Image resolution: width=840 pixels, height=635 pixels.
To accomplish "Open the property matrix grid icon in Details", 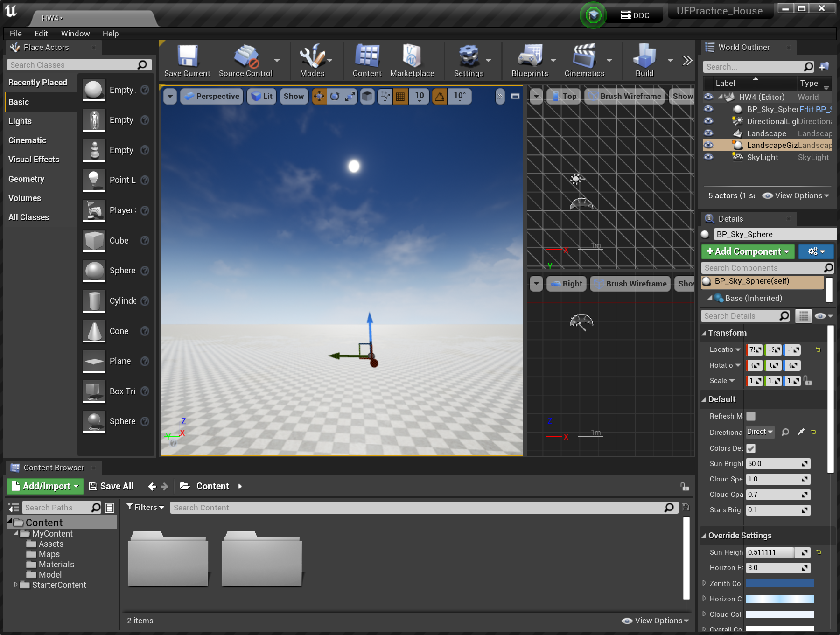I will 804,316.
